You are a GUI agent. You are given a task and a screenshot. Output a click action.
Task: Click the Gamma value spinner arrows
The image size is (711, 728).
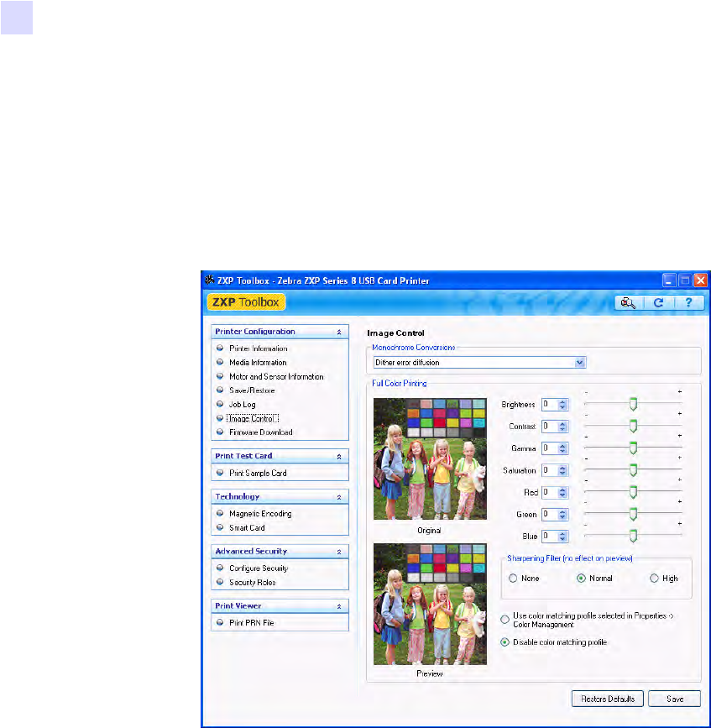(x=562, y=448)
